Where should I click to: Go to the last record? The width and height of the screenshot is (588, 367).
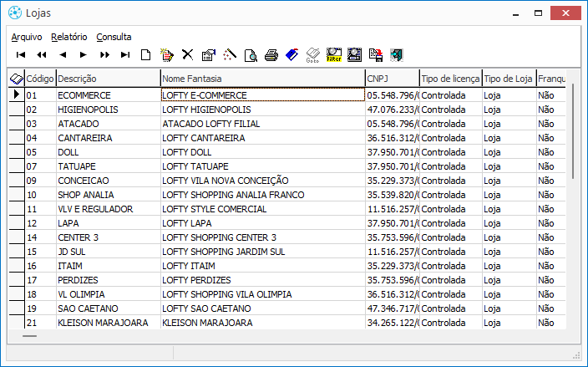(x=125, y=55)
